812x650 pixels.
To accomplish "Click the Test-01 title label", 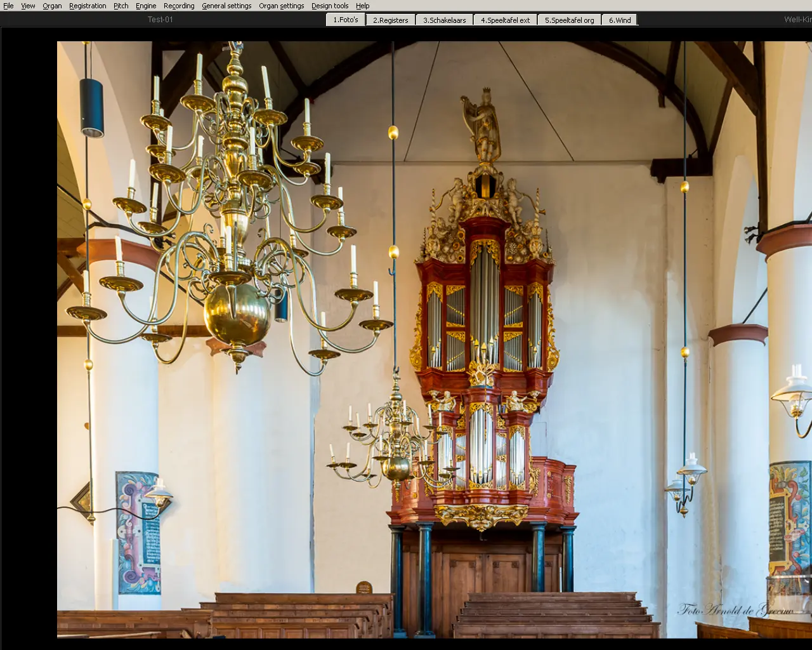I will [x=160, y=20].
